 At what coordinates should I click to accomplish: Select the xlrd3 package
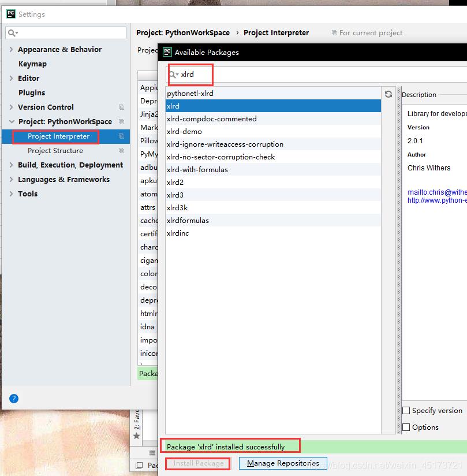click(273, 195)
